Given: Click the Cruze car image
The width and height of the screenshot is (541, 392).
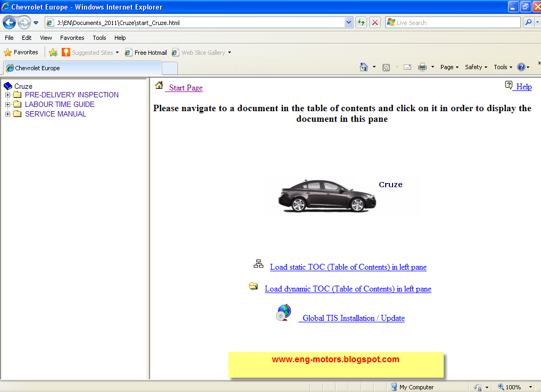Looking at the screenshot, I should click(x=327, y=196).
